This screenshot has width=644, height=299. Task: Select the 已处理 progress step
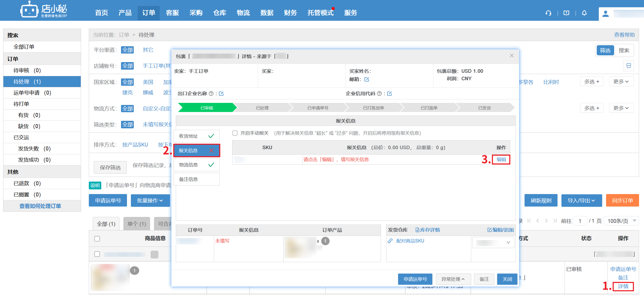tap(262, 108)
